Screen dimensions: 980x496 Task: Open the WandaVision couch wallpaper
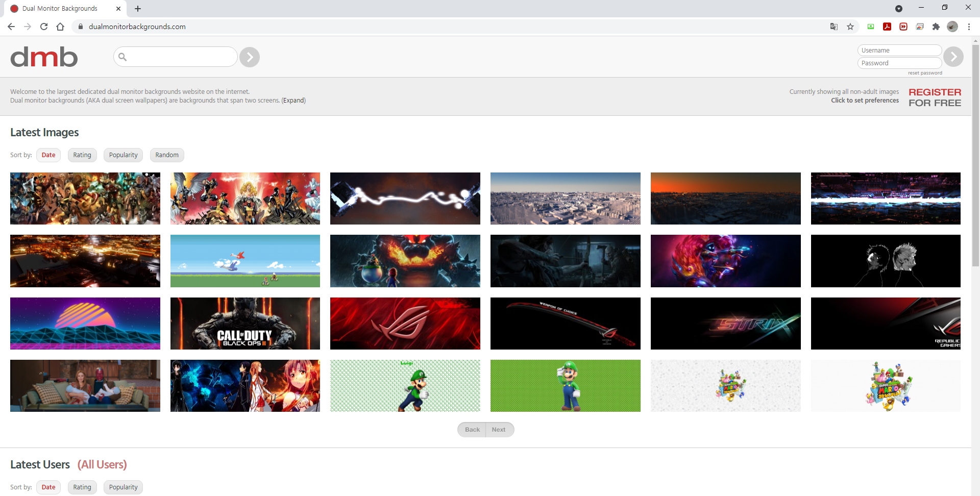point(85,386)
